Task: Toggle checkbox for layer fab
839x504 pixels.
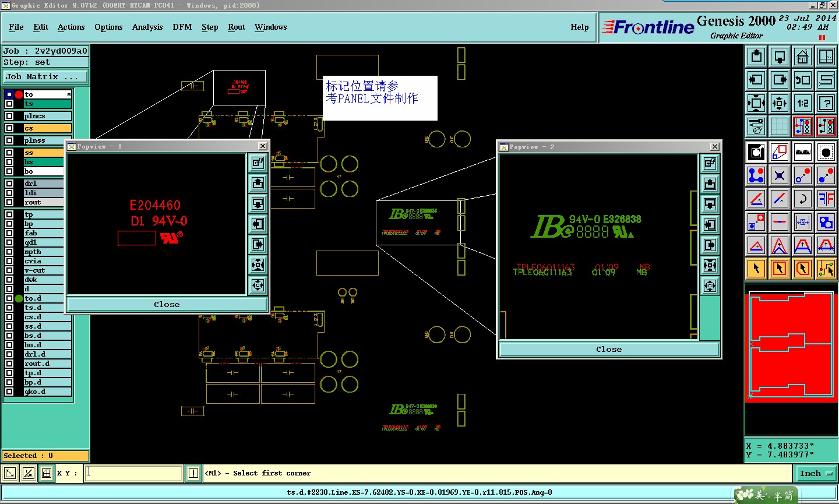Action: 9,233
